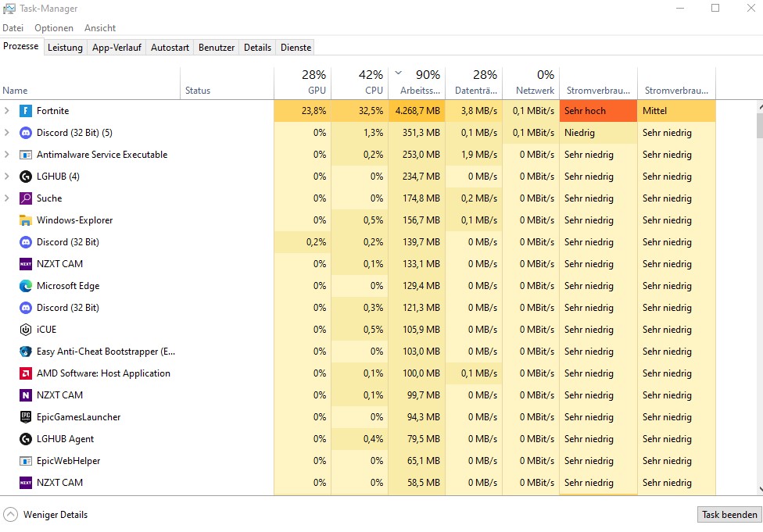
Task: Switch to the App-Verlauf tab
Action: 116,48
